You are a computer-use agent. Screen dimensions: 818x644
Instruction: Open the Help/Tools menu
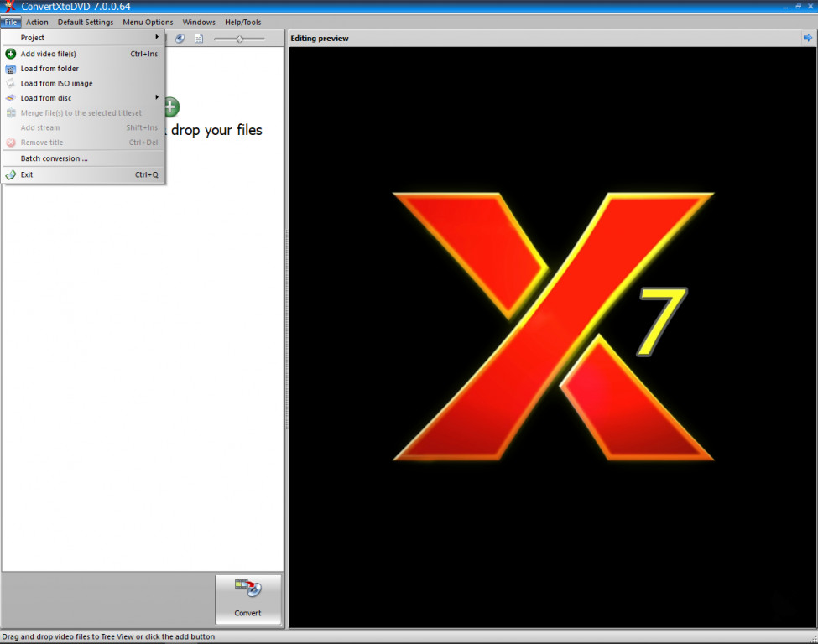click(x=242, y=22)
